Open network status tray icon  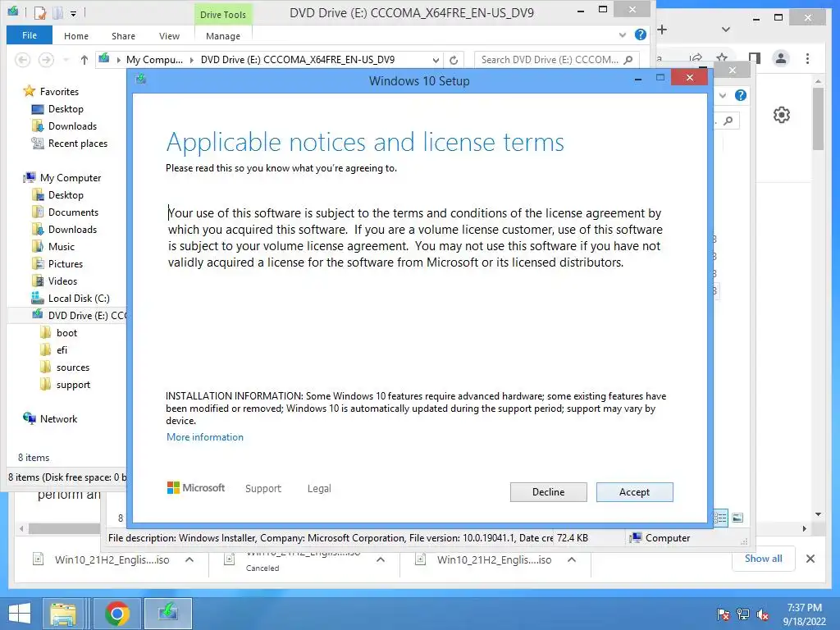pyautogui.click(x=743, y=614)
